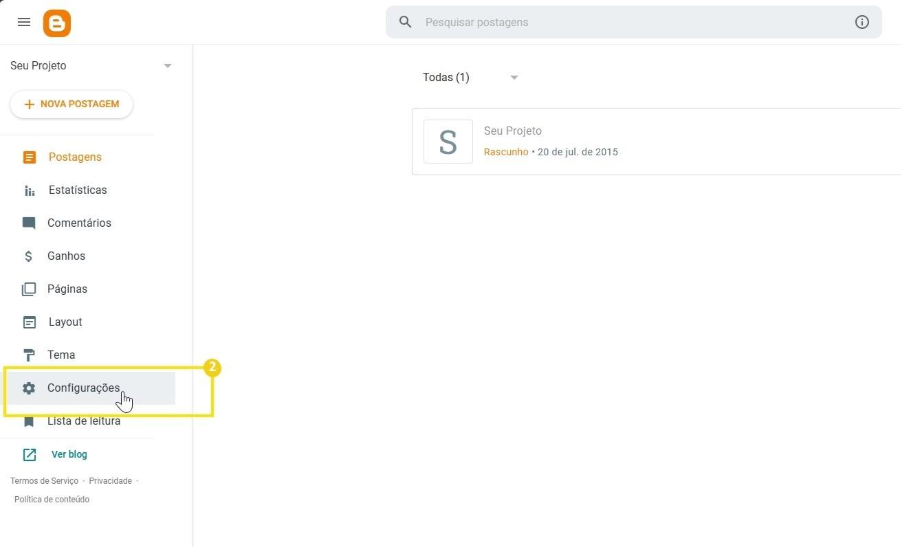Click the Tema paint roller icon
This screenshot has width=901, height=547.
pyautogui.click(x=29, y=355)
